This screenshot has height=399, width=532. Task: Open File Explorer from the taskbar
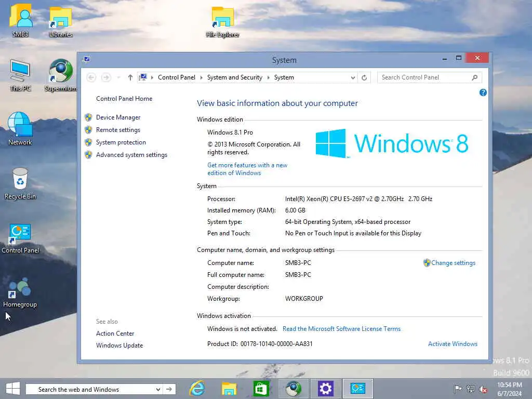[229, 389]
